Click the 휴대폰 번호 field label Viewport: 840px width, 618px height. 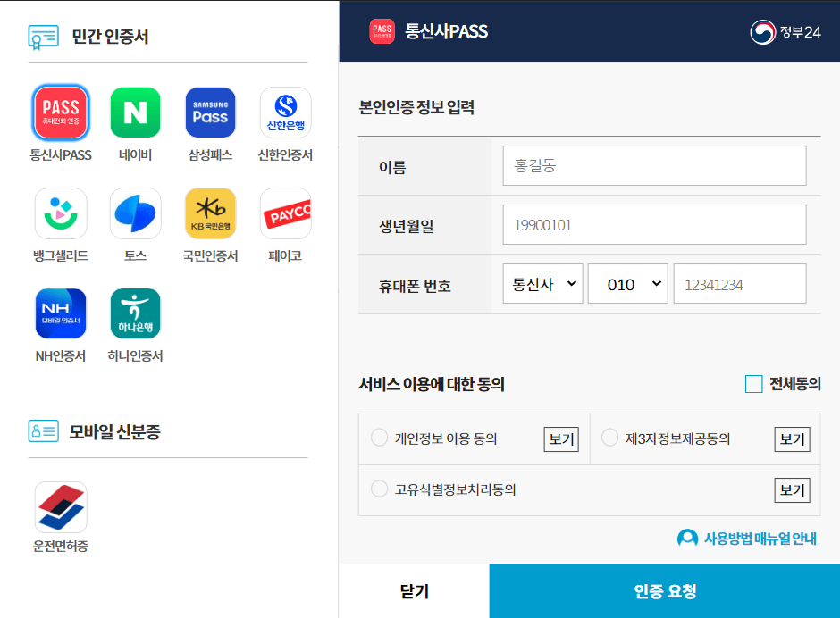(x=415, y=286)
